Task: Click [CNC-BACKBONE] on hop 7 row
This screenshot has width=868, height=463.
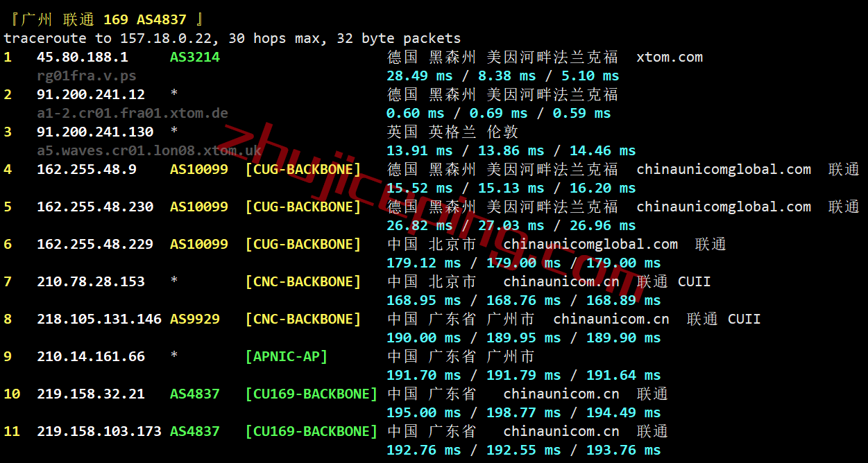Action: tap(303, 281)
